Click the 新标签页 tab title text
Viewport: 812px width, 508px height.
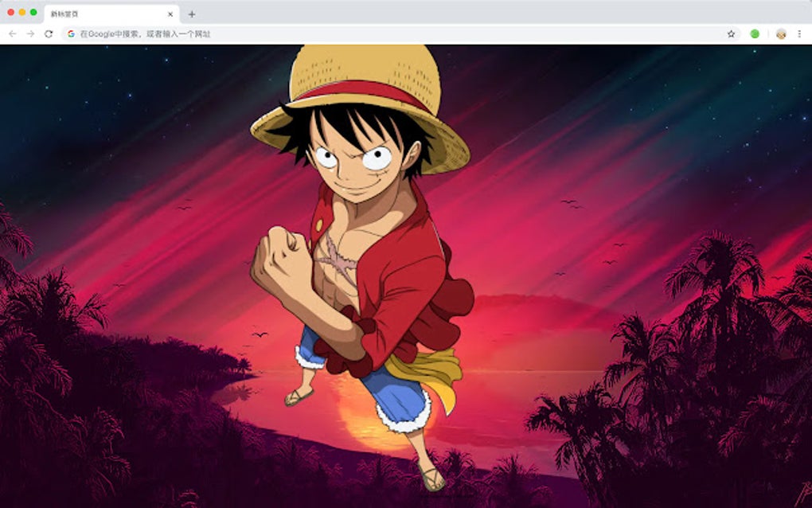64,14
